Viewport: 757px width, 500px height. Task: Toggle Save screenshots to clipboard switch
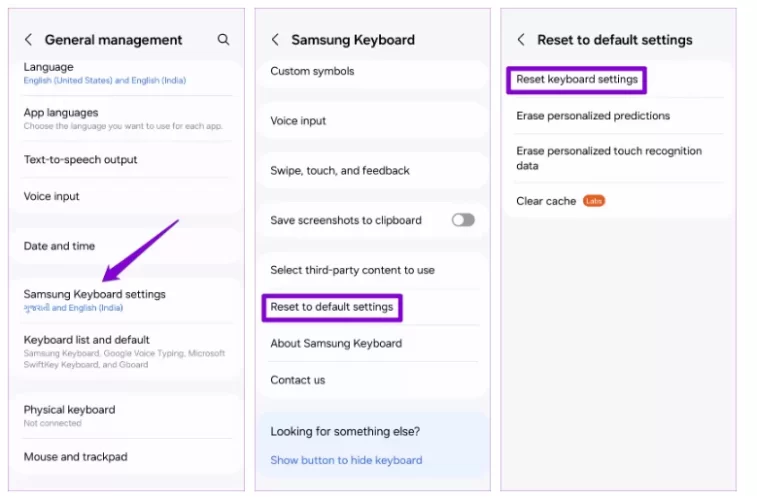pos(462,220)
